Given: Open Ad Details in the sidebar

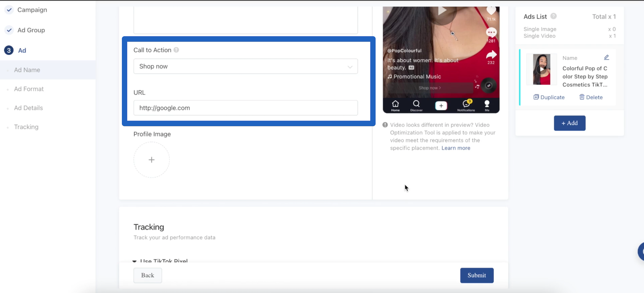Looking at the screenshot, I should pos(28,108).
